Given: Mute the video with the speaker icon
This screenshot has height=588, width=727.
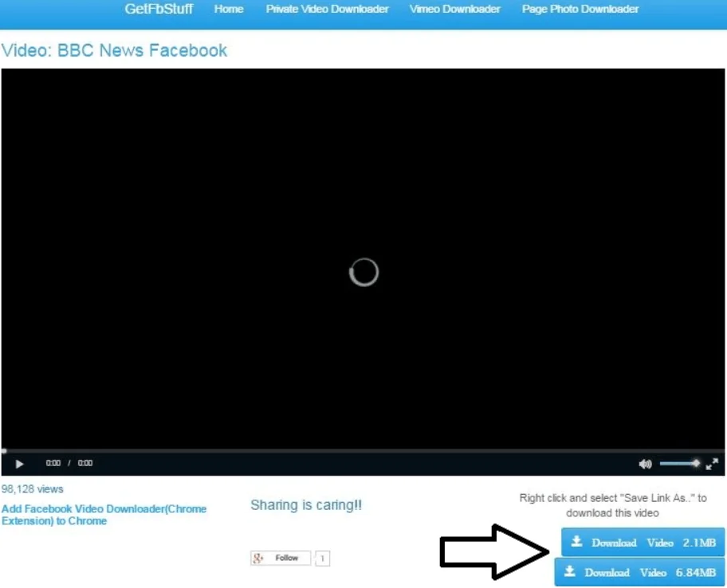Looking at the screenshot, I should [645, 464].
